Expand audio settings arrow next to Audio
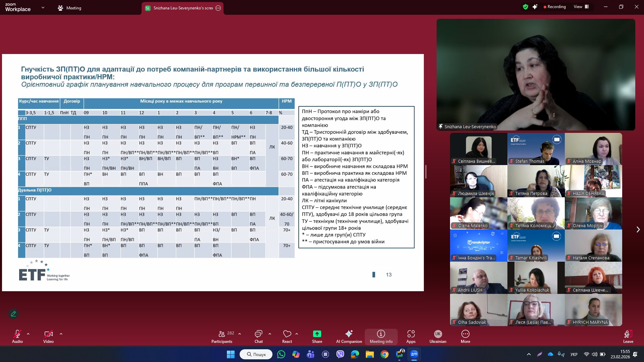The image size is (644, 362). (x=28, y=334)
